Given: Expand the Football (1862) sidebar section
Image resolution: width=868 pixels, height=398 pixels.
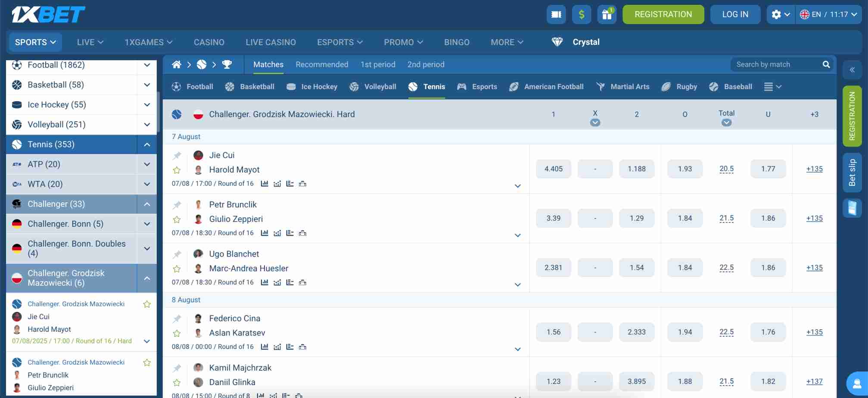Looking at the screenshot, I should [147, 65].
